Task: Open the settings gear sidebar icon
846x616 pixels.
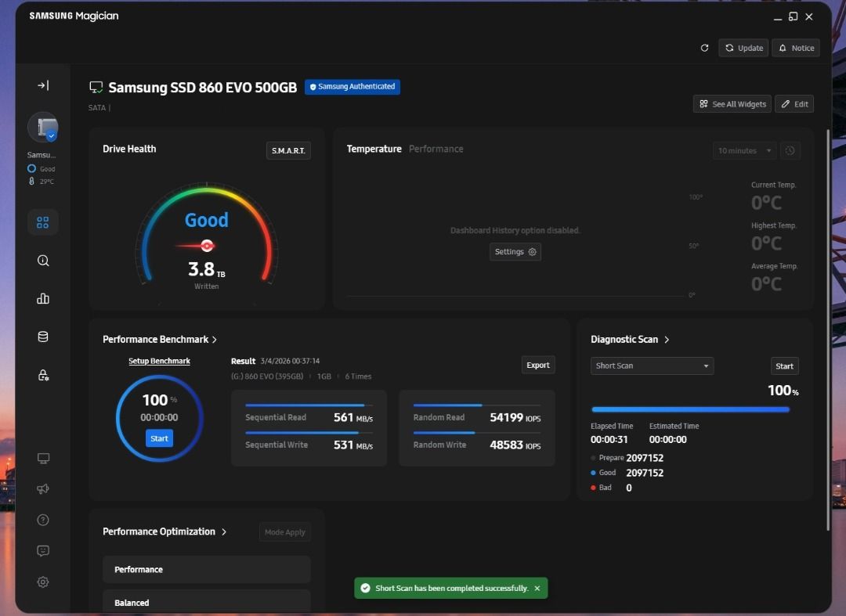Action: (43, 582)
